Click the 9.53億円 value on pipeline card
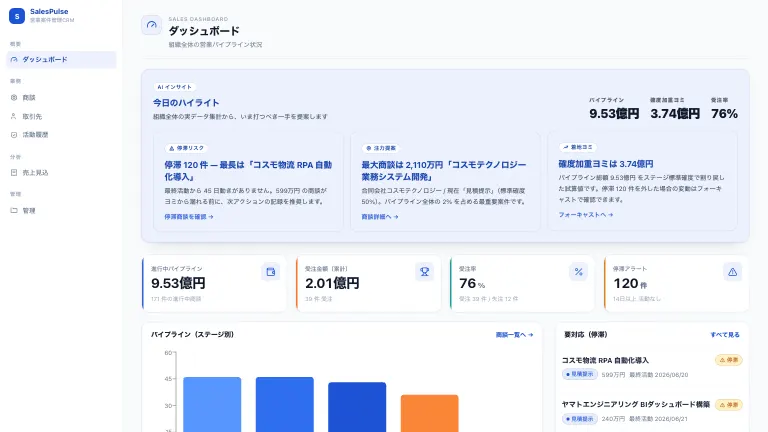The width and height of the screenshot is (768, 432). click(x=178, y=283)
